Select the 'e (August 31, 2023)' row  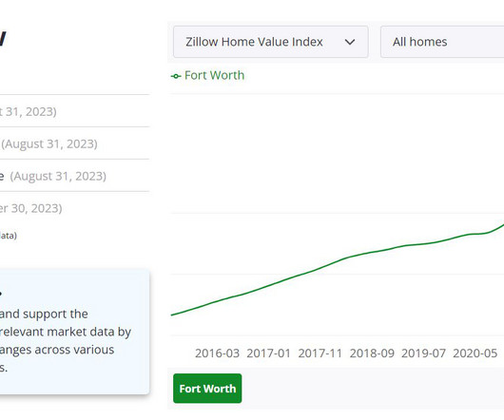tap(74, 176)
